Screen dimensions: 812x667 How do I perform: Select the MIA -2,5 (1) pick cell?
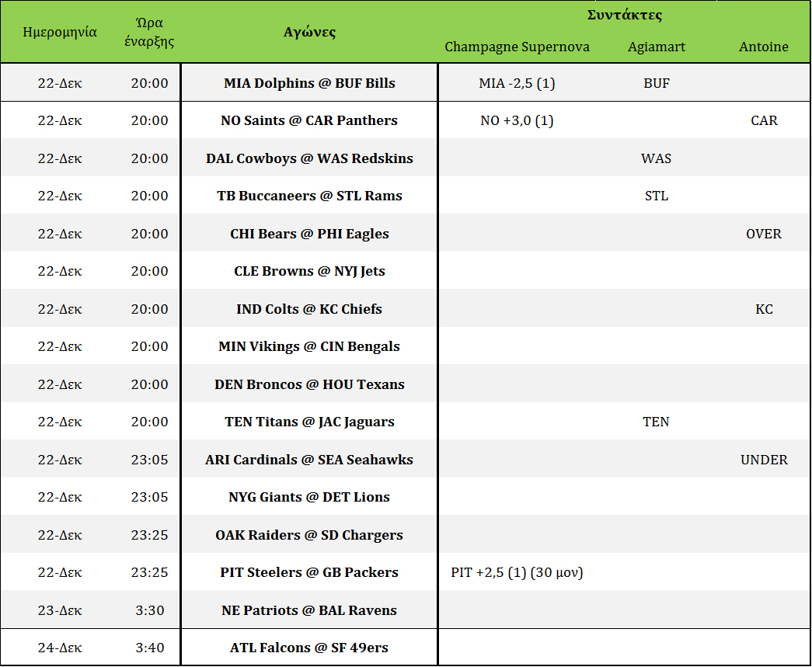click(x=517, y=83)
